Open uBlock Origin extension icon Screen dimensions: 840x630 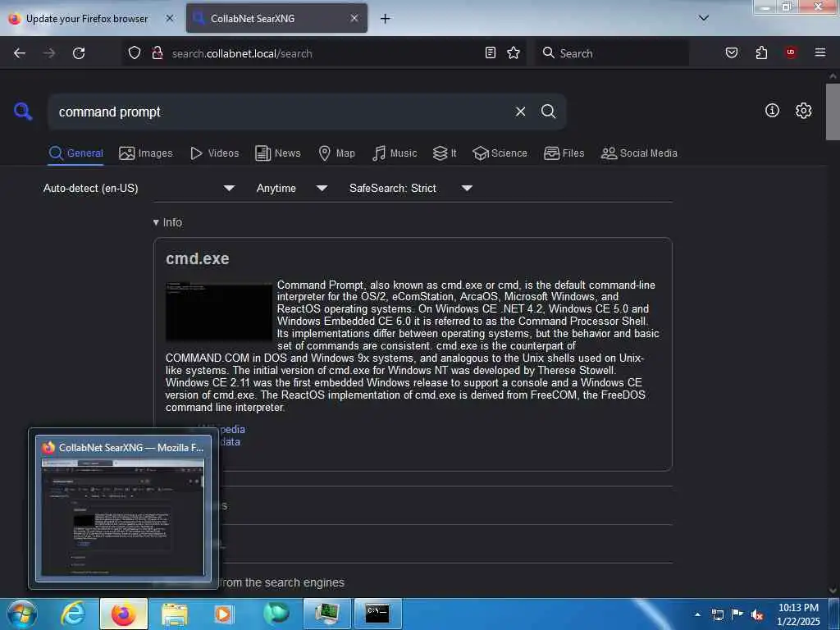point(791,52)
